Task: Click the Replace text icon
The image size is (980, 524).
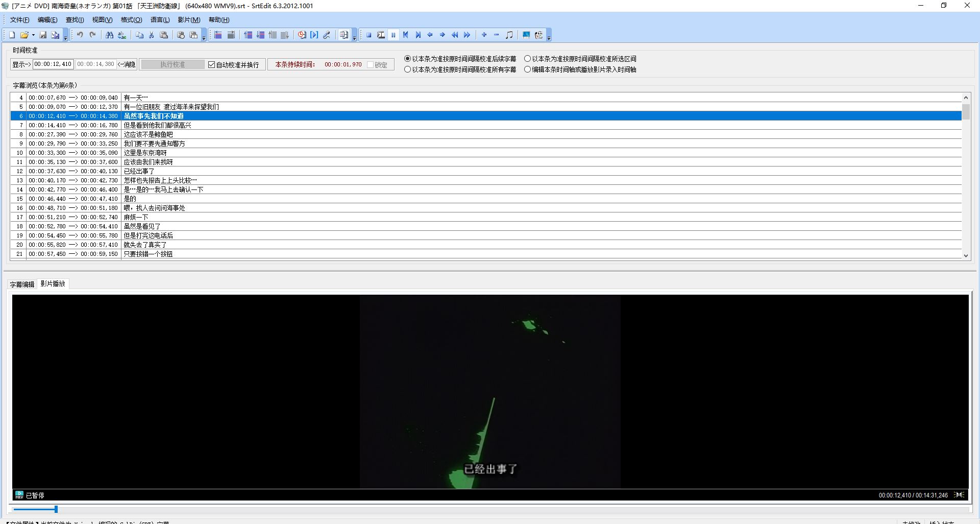Action: (x=121, y=35)
